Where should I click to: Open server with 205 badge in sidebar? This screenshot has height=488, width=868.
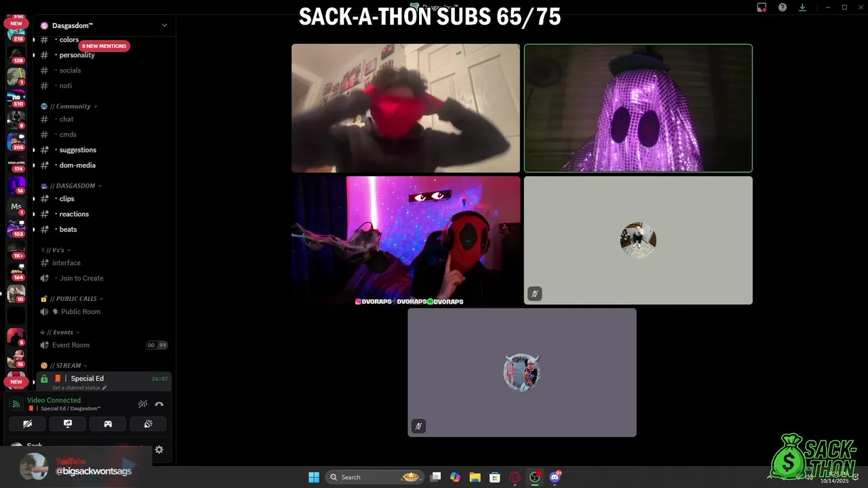(x=16, y=141)
